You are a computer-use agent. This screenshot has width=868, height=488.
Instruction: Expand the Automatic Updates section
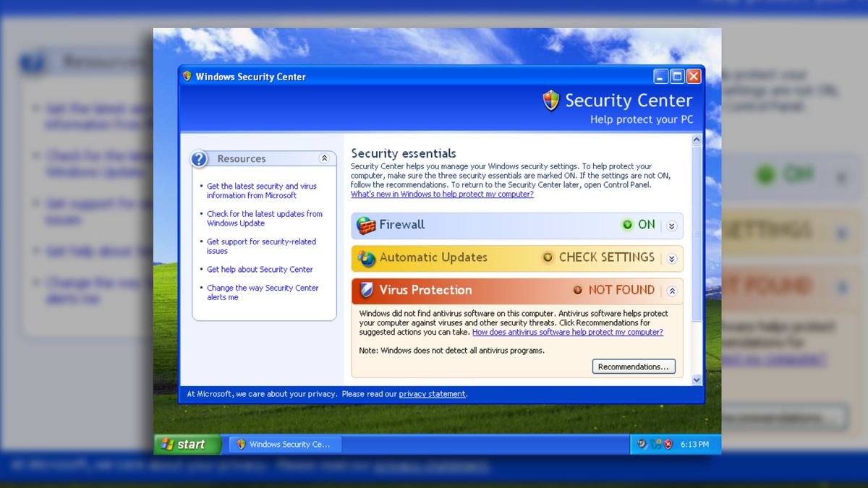(x=671, y=258)
